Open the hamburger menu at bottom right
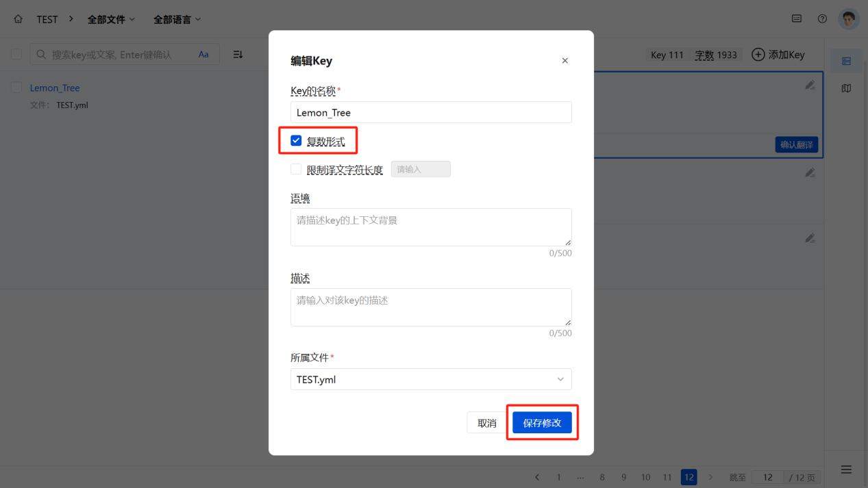The height and width of the screenshot is (488, 868). click(846, 470)
